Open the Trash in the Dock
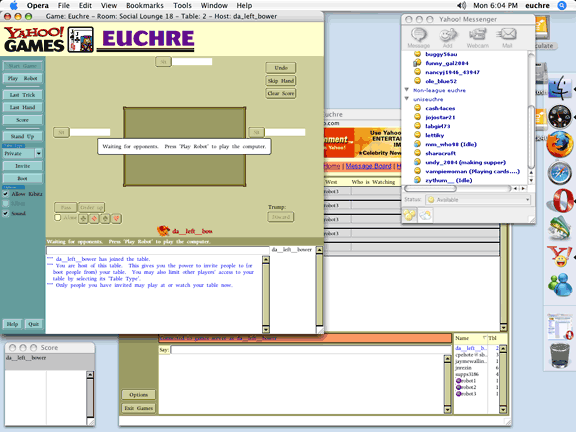Image resolution: width=576 pixels, height=432 pixels. [x=560, y=355]
